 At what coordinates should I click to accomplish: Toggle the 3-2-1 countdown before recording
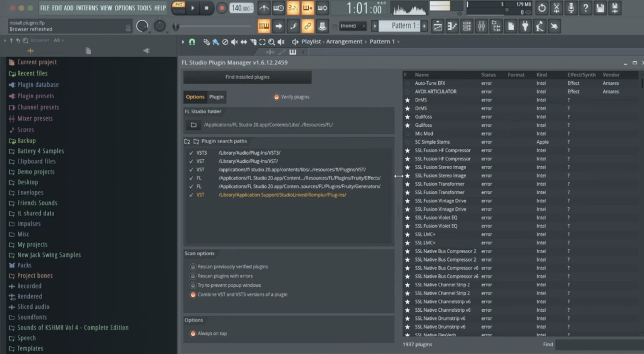click(x=293, y=8)
